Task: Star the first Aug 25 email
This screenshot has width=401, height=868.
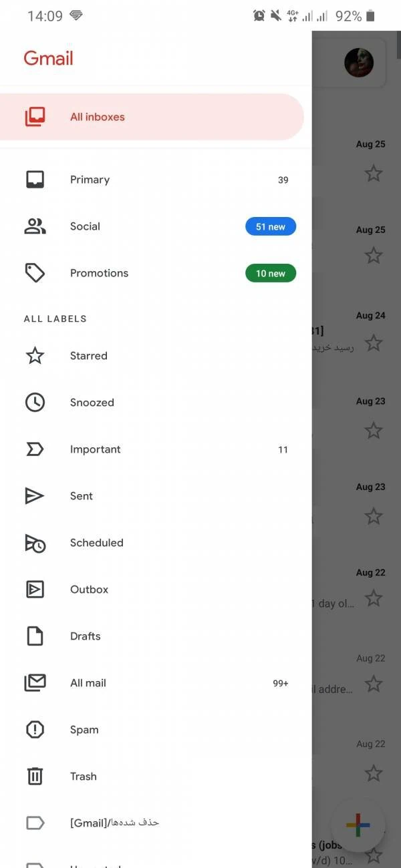Action: click(374, 174)
